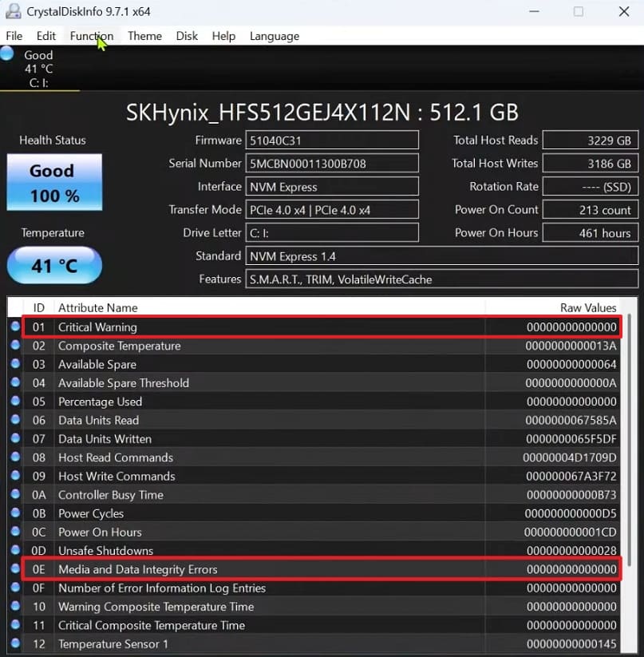Click raw value 00000004D1709D

[570, 457]
